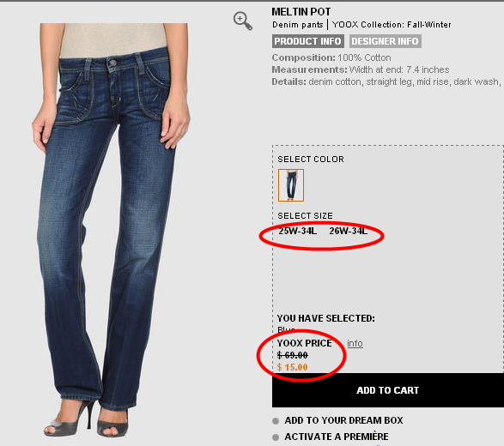The height and width of the screenshot is (446, 504).
Task: Click the crossed-out $ 69.00 price
Action: [x=293, y=355]
